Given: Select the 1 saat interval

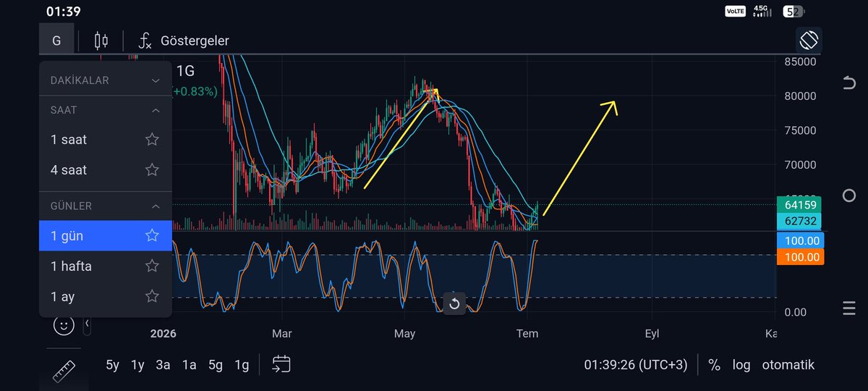Looking at the screenshot, I should click(106, 140).
